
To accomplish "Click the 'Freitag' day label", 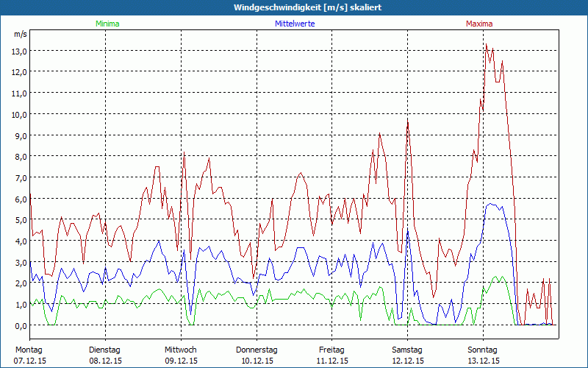I will click(332, 350).
